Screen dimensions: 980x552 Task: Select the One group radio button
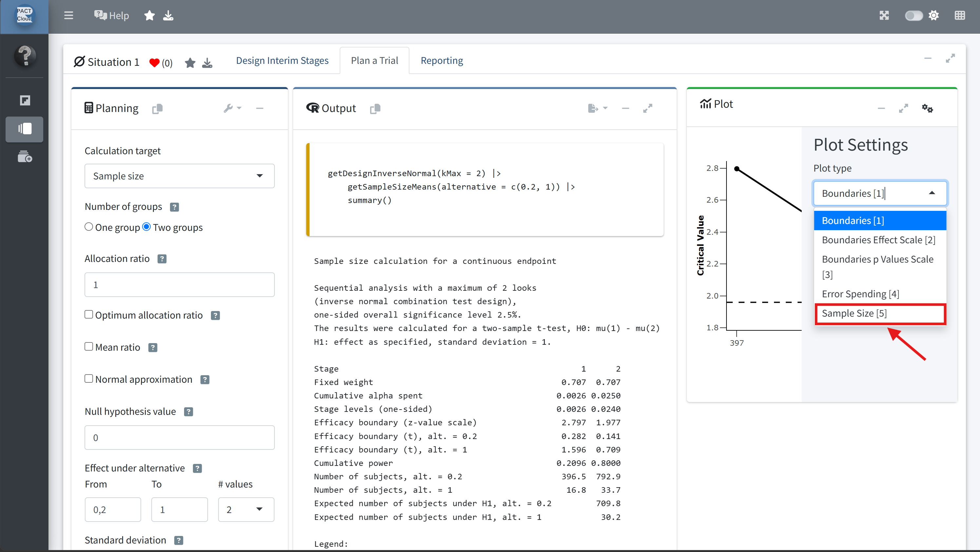click(x=89, y=227)
